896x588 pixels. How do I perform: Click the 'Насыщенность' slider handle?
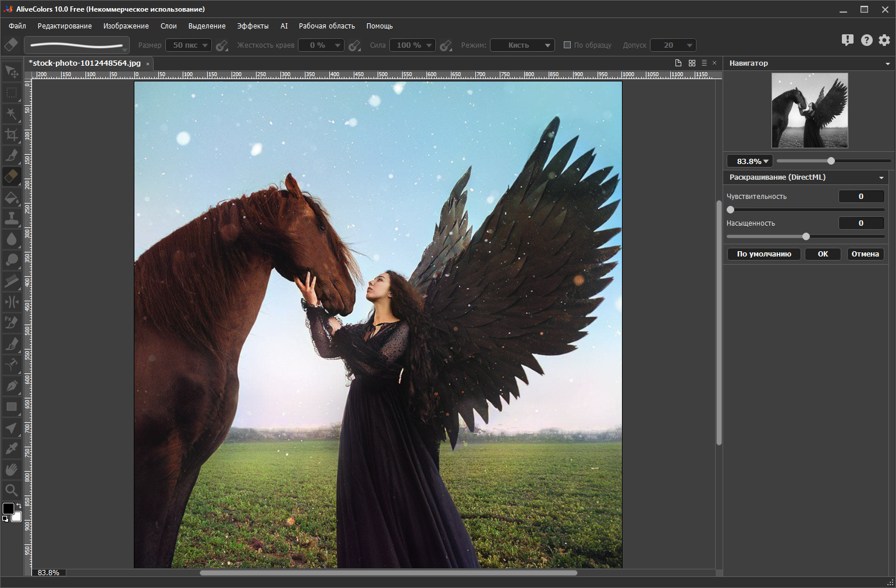(806, 236)
